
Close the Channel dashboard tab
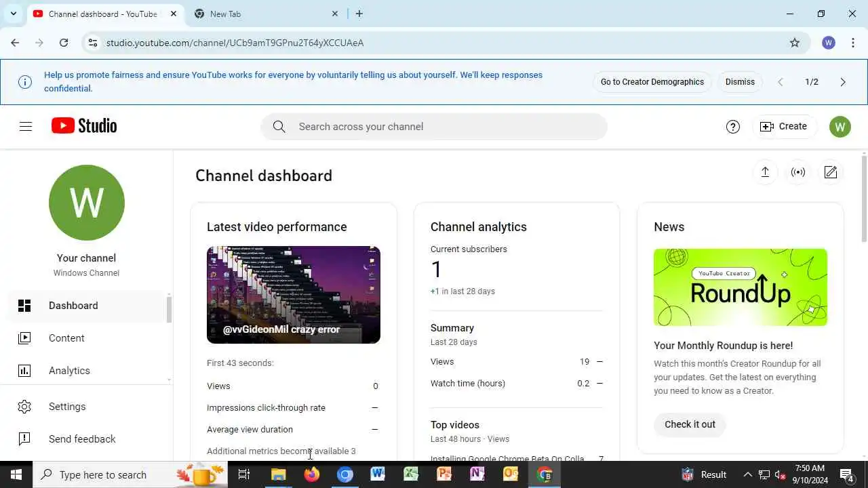tap(174, 14)
